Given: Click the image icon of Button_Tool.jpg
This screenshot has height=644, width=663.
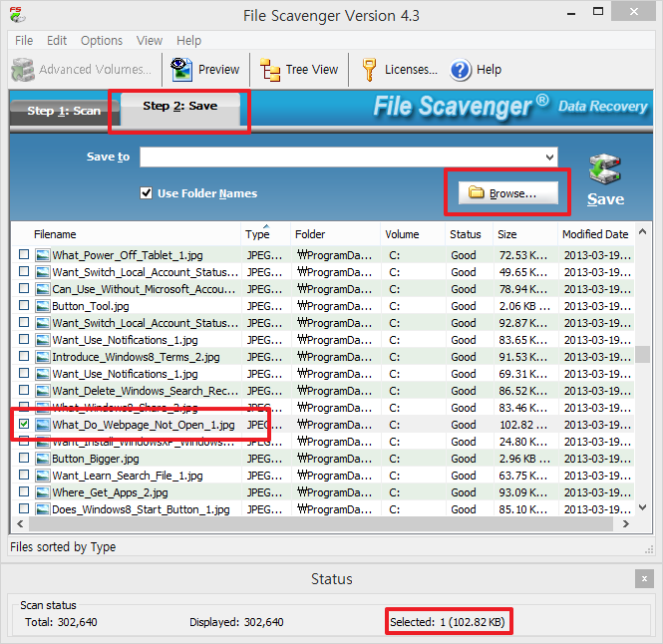Looking at the screenshot, I should click(42, 306).
